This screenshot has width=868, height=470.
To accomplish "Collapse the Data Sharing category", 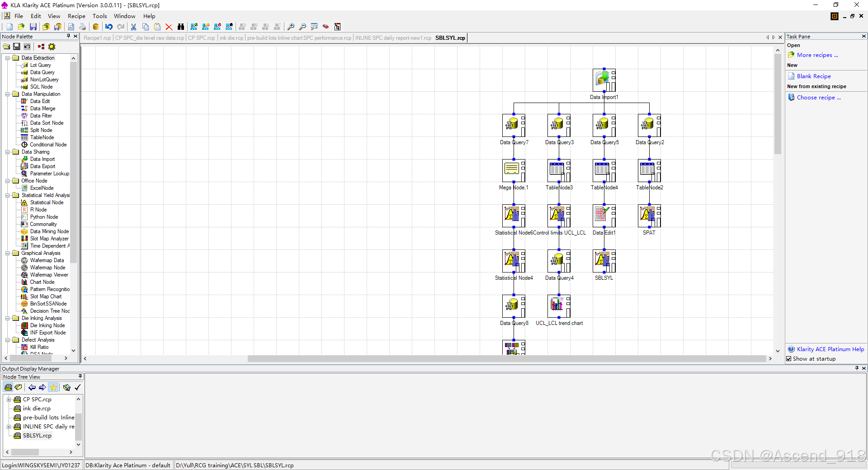I will 8,152.
